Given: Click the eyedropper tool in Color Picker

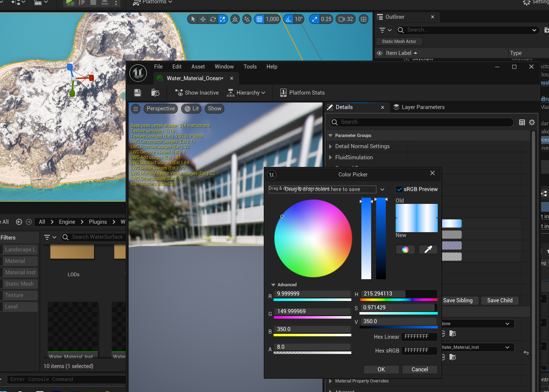Looking at the screenshot, I should [428, 250].
